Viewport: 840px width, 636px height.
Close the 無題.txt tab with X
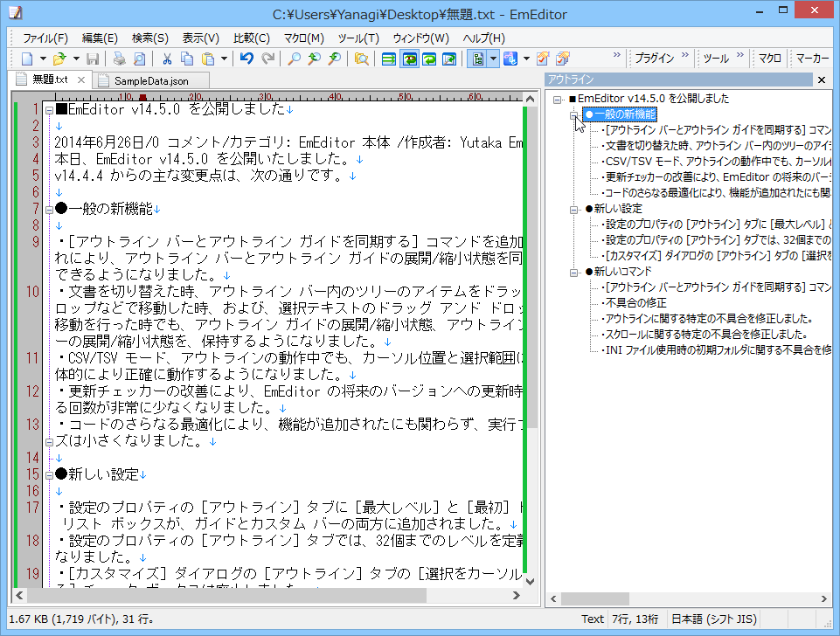(81, 79)
